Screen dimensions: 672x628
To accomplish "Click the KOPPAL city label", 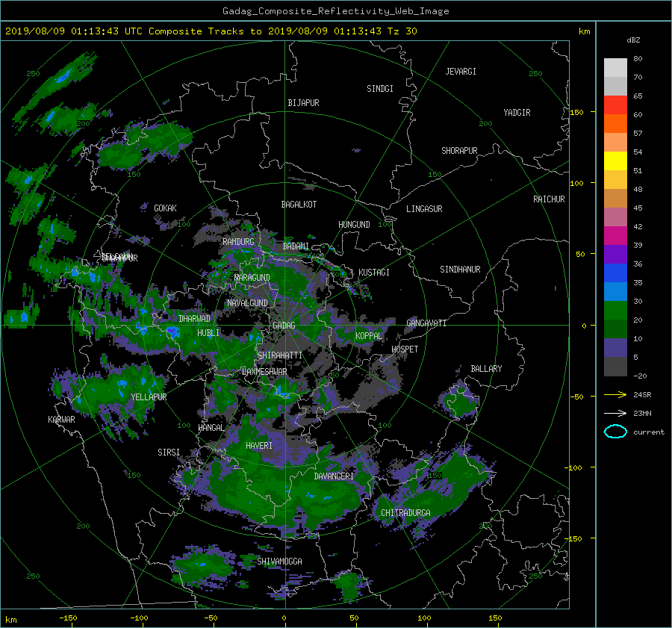I will [369, 336].
